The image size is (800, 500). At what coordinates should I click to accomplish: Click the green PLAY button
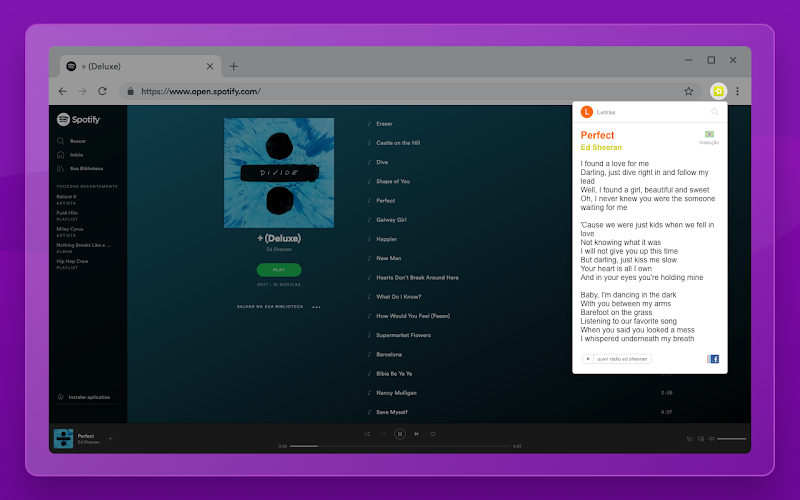[279, 270]
